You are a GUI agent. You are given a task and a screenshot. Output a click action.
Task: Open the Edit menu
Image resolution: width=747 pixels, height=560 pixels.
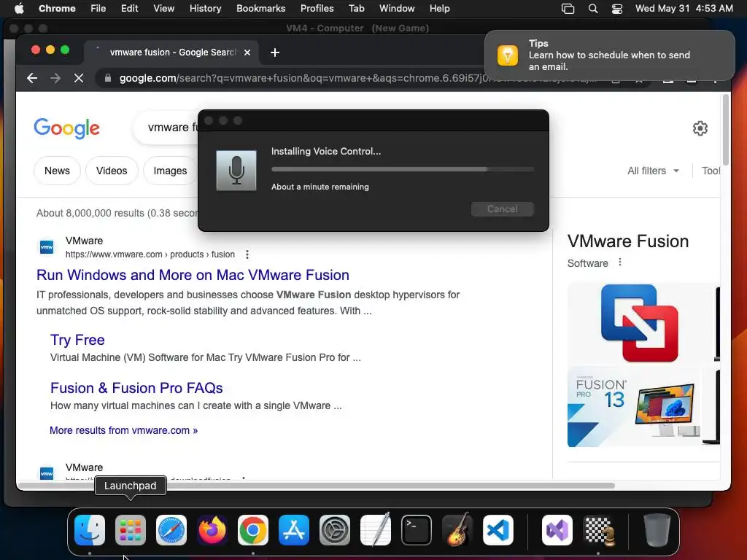coord(130,9)
